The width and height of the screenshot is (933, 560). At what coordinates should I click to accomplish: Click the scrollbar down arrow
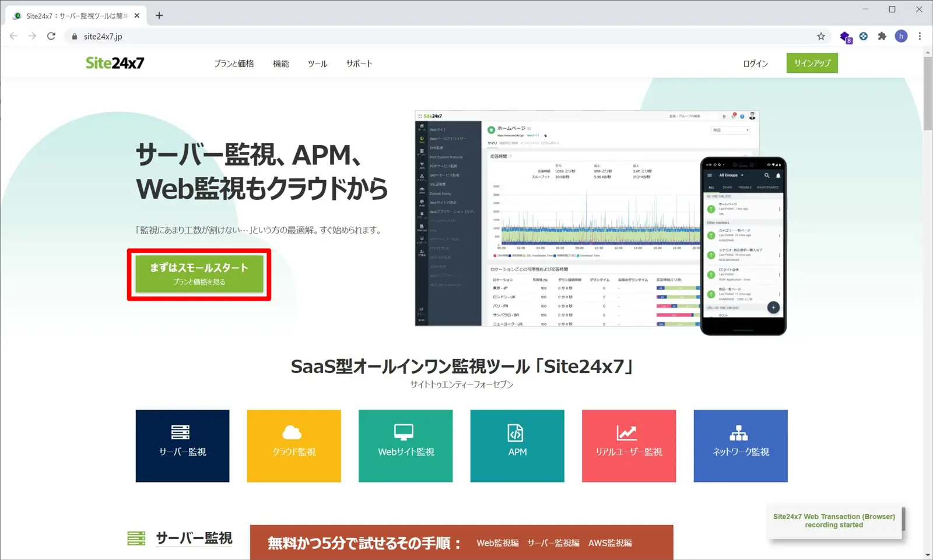(928, 555)
